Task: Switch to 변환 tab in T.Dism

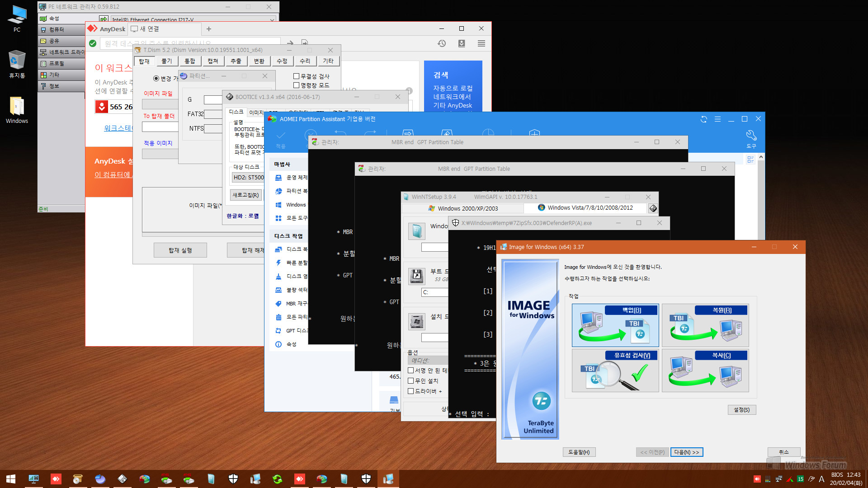Action: pos(259,61)
